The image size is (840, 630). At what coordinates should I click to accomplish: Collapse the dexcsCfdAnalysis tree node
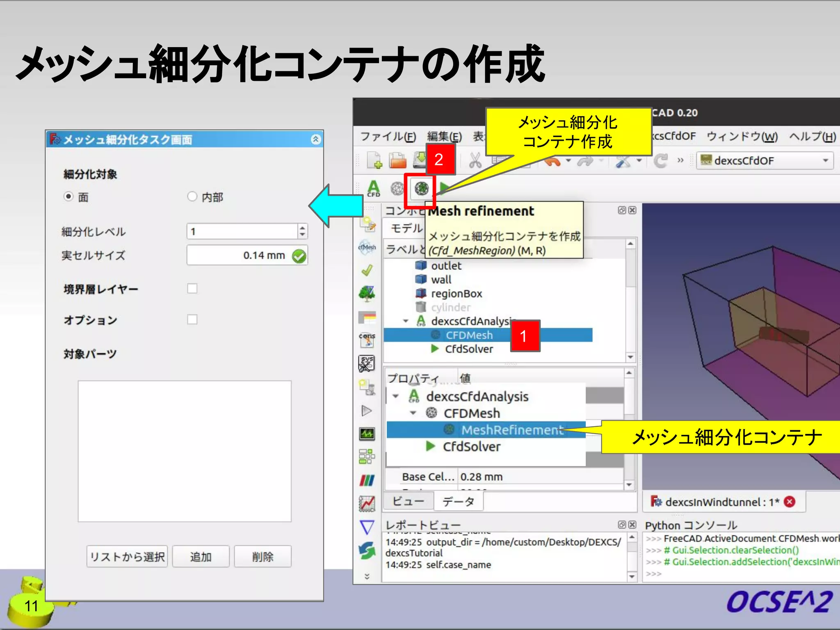406,321
